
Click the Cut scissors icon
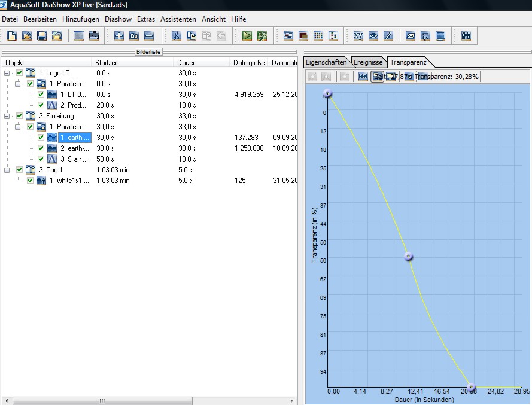(x=176, y=36)
